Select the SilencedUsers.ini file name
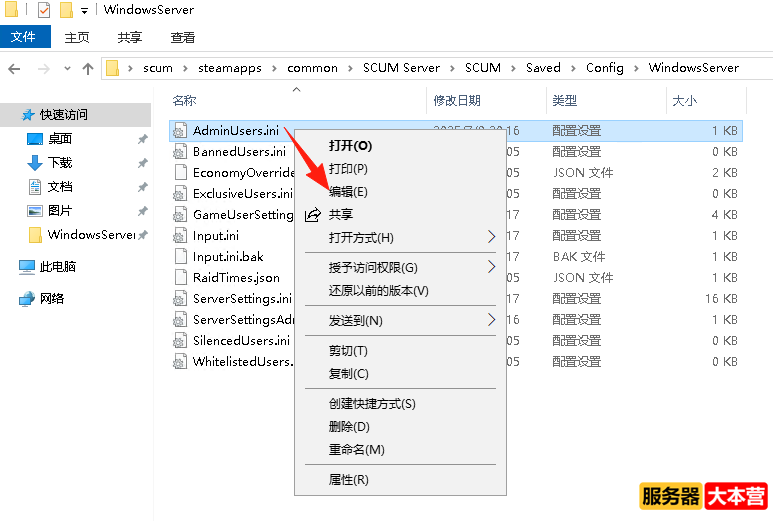The height and width of the screenshot is (521, 773). 241,341
